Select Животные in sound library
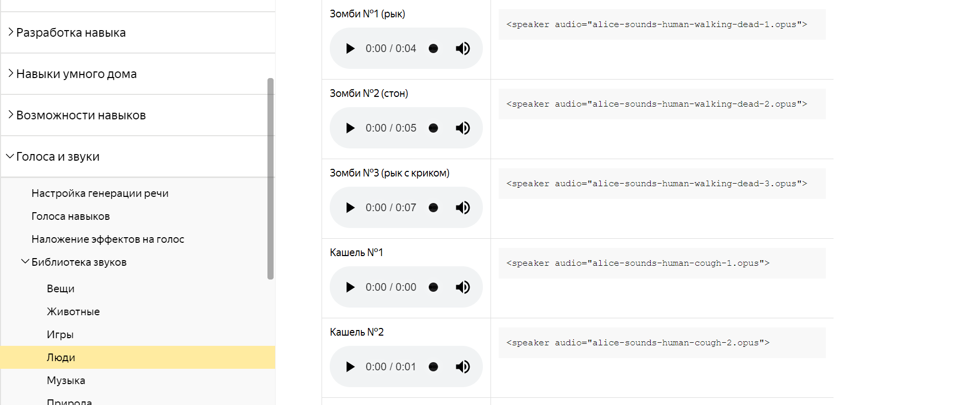The height and width of the screenshot is (405, 980). [73, 312]
